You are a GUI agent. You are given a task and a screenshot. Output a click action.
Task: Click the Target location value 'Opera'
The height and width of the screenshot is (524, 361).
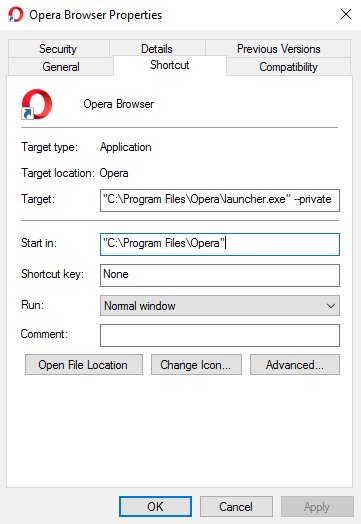114,173
